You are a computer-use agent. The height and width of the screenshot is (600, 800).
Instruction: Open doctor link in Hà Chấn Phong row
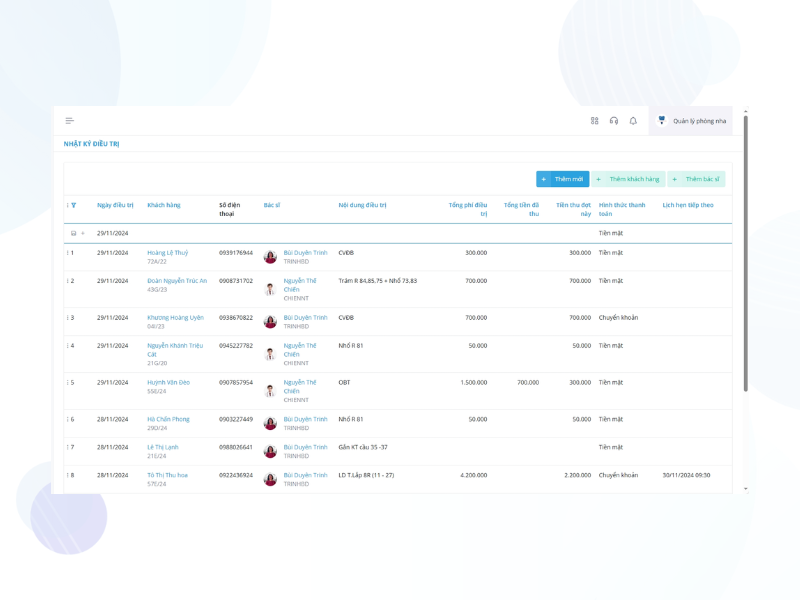pyautogui.click(x=305, y=419)
